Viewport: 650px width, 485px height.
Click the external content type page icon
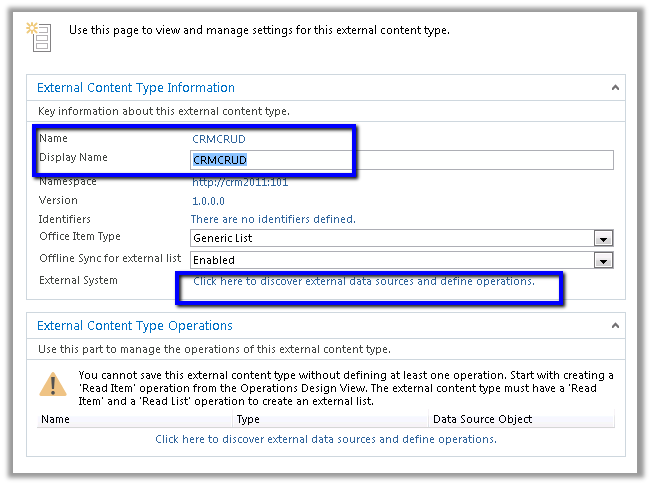click(x=39, y=35)
